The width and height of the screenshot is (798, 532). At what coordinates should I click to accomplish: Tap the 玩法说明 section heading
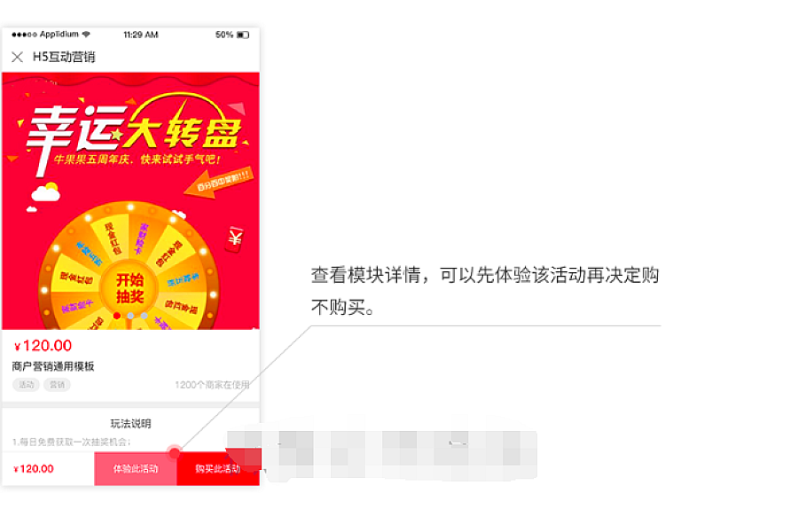pyautogui.click(x=131, y=424)
